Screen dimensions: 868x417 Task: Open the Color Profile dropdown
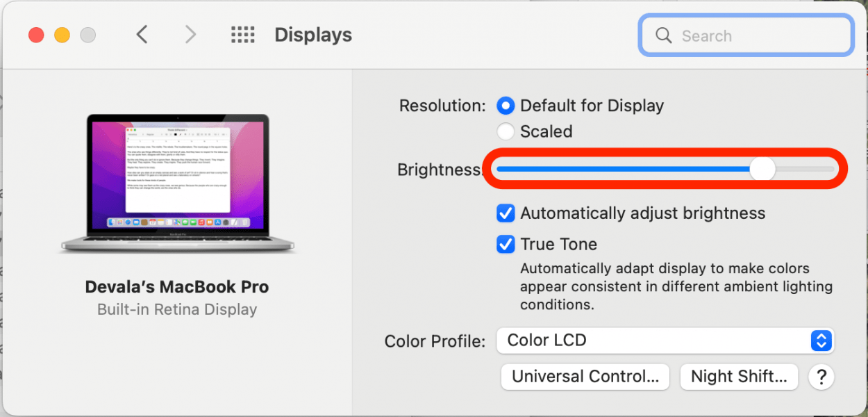pos(665,341)
